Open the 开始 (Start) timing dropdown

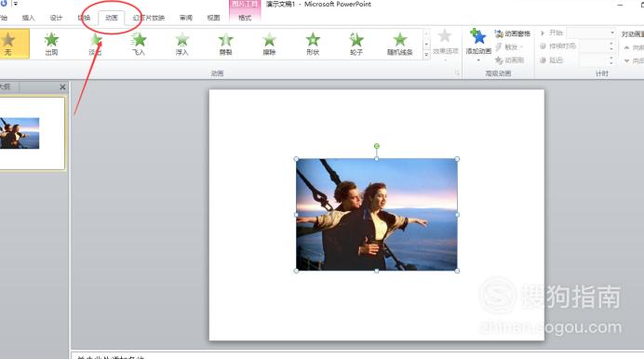(x=592, y=33)
